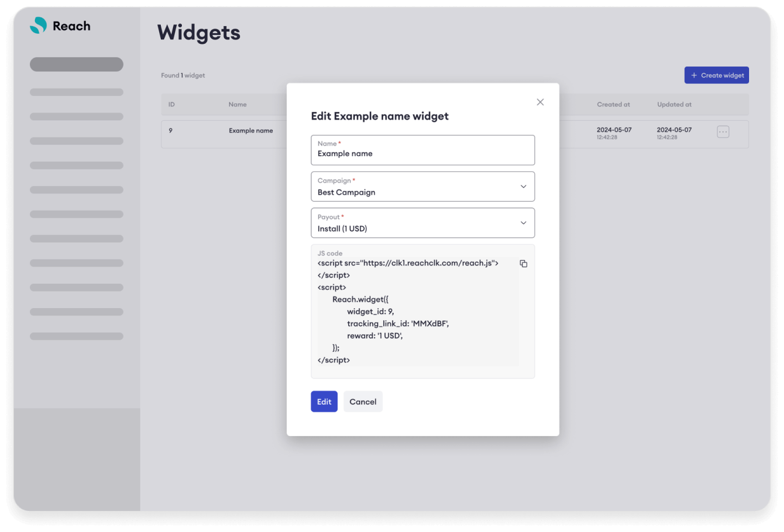Click the Found 1 widget text

coord(183,75)
